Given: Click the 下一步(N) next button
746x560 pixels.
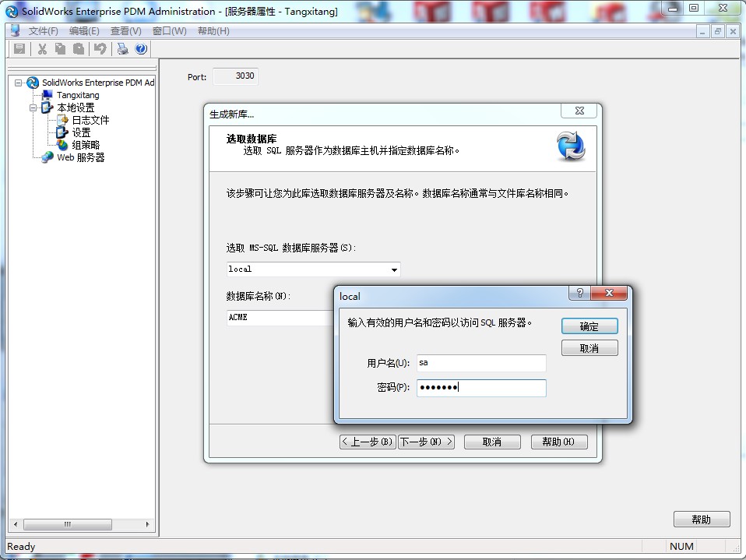Looking at the screenshot, I should 426,442.
